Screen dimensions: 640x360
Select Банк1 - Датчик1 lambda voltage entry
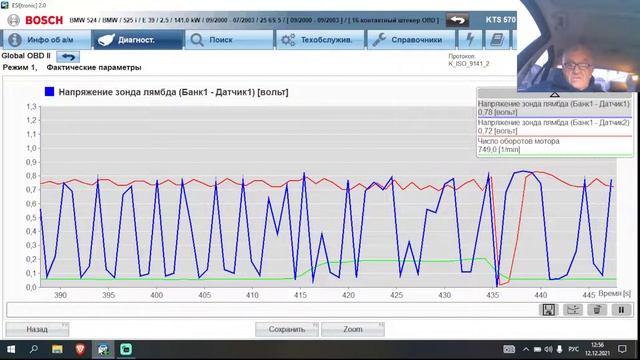[555, 108]
